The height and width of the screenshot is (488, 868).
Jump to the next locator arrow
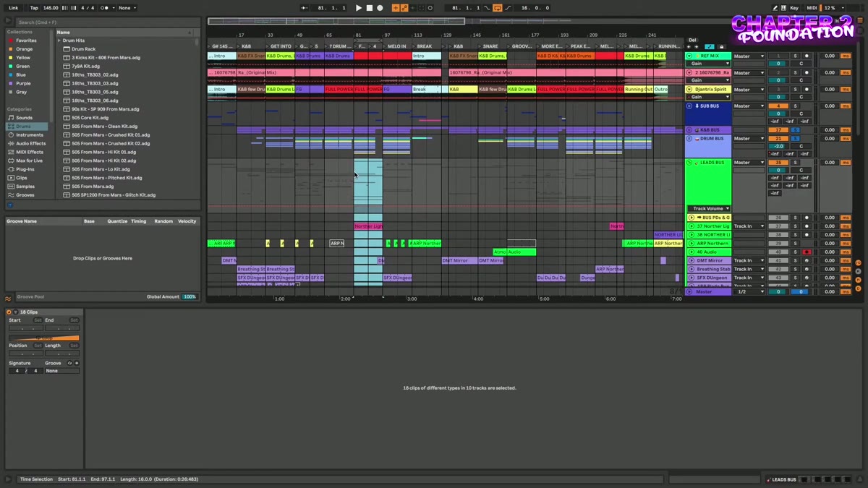coord(697,47)
